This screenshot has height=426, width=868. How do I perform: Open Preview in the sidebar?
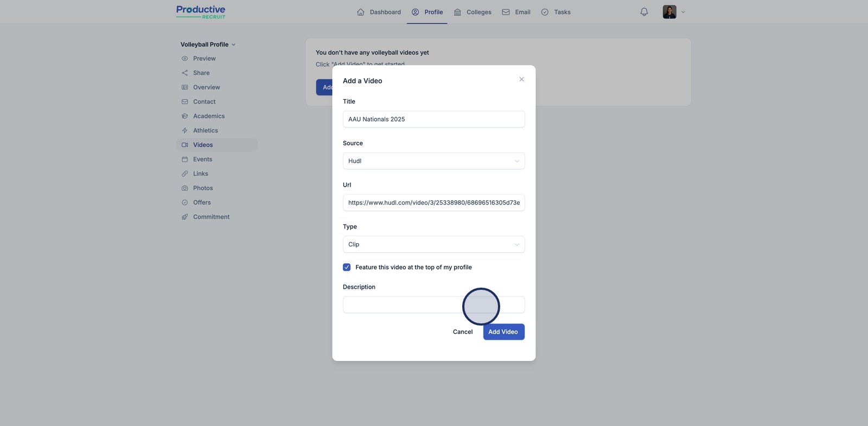coord(204,59)
